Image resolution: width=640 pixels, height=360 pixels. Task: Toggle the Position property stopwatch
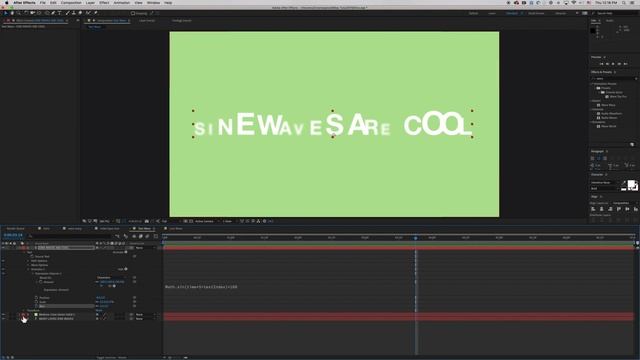tap(36, 298)
